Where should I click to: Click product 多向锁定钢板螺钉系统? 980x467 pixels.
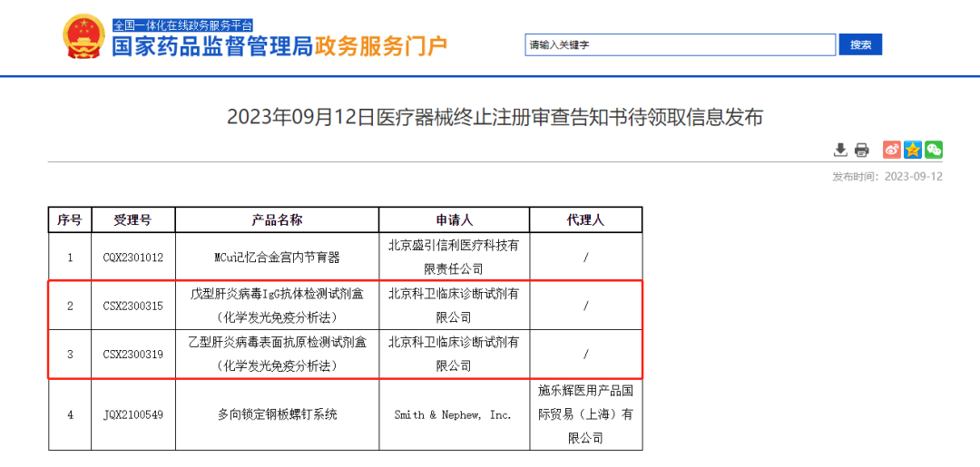click(277, 414)
